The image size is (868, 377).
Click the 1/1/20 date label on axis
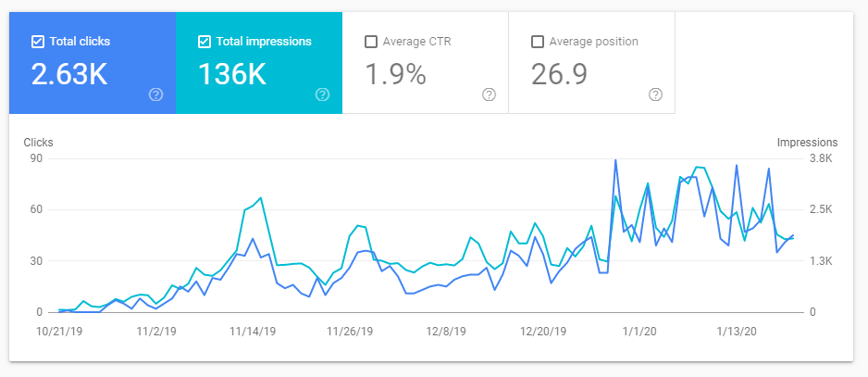[639, 332]
